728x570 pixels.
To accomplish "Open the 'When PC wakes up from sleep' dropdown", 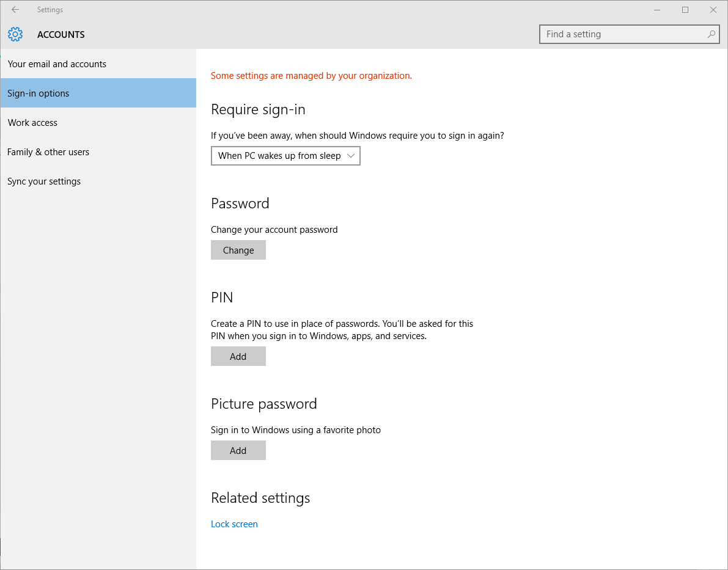I will tap(279, 156).
